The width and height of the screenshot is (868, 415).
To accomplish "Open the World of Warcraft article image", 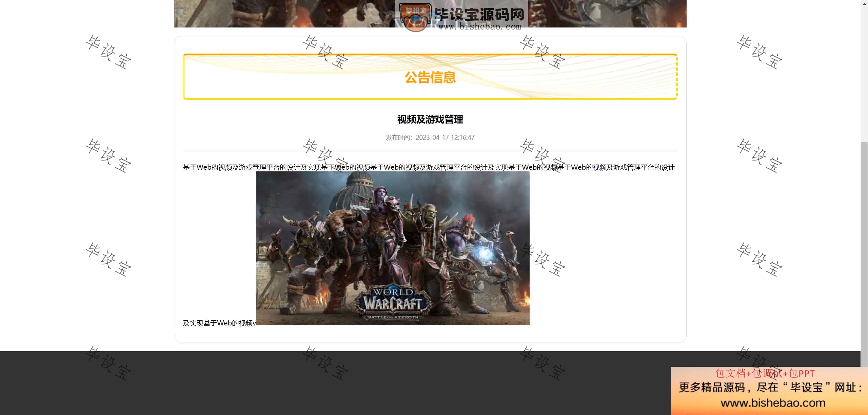I will tap(393, 248).
